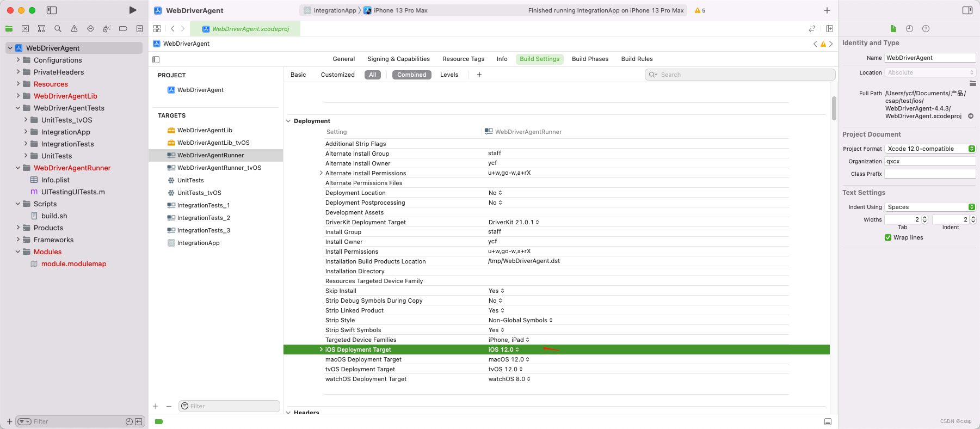
Task: Open the Source Control navigator
Action: [25, 29]
